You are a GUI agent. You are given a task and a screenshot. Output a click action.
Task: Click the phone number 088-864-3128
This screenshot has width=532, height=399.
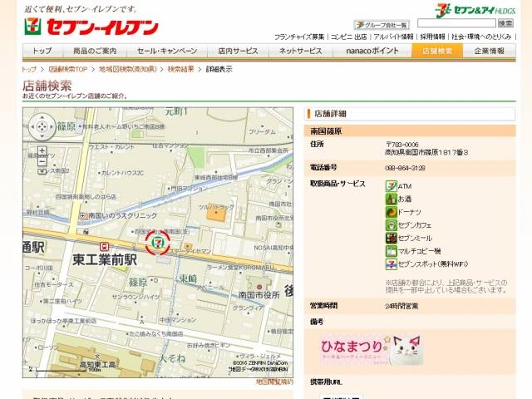pos(405,168)
